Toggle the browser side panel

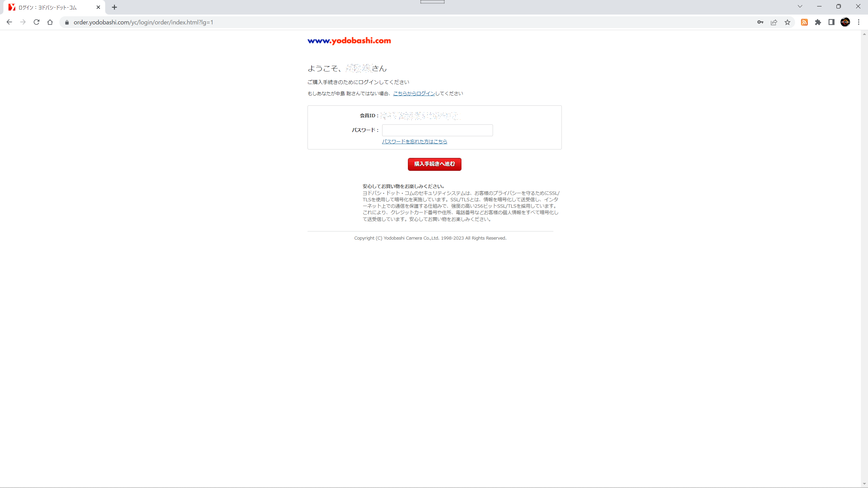831,22
